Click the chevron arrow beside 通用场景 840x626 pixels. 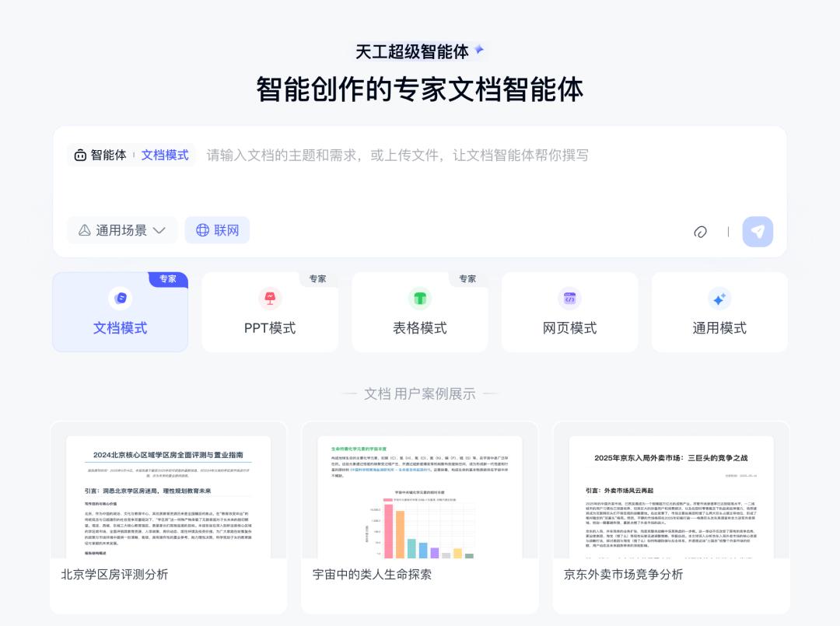pos(159,230)
